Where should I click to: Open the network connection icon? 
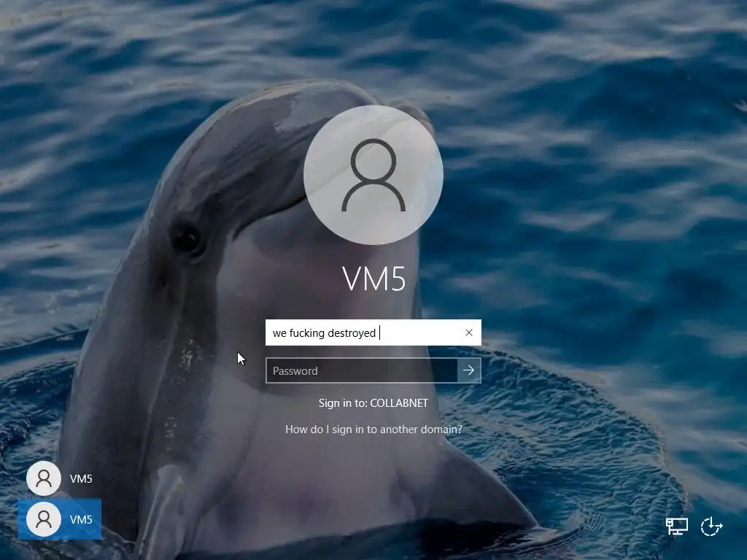(676, 526)
